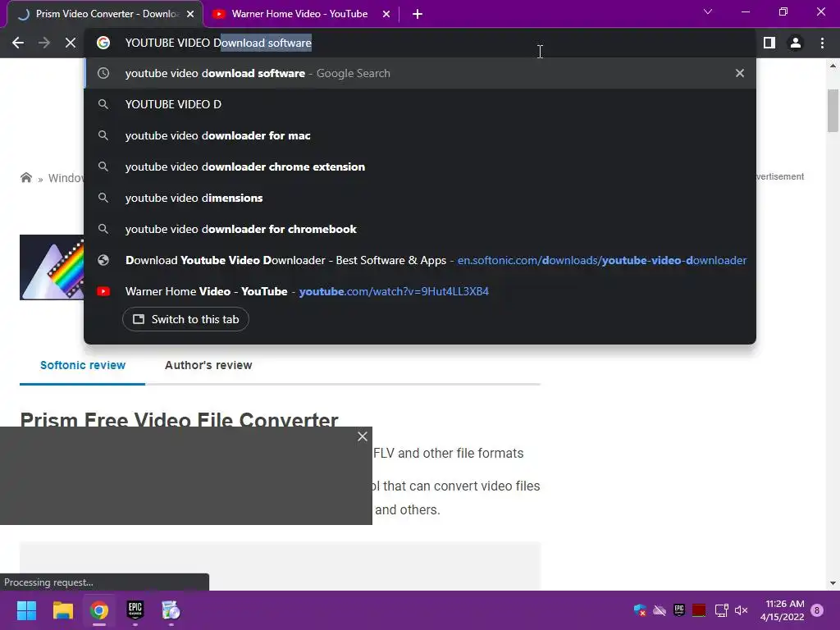Remove the 'youtube video download software' suggestion
Screen dimensions: 840x630
click(740, 73)
